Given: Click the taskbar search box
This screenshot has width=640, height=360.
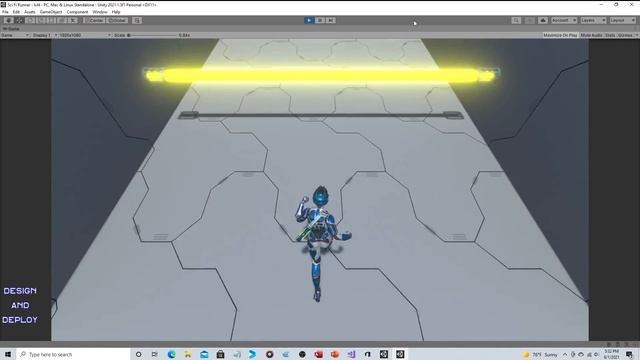Looking at the screenshot, I should pos(73,354).
